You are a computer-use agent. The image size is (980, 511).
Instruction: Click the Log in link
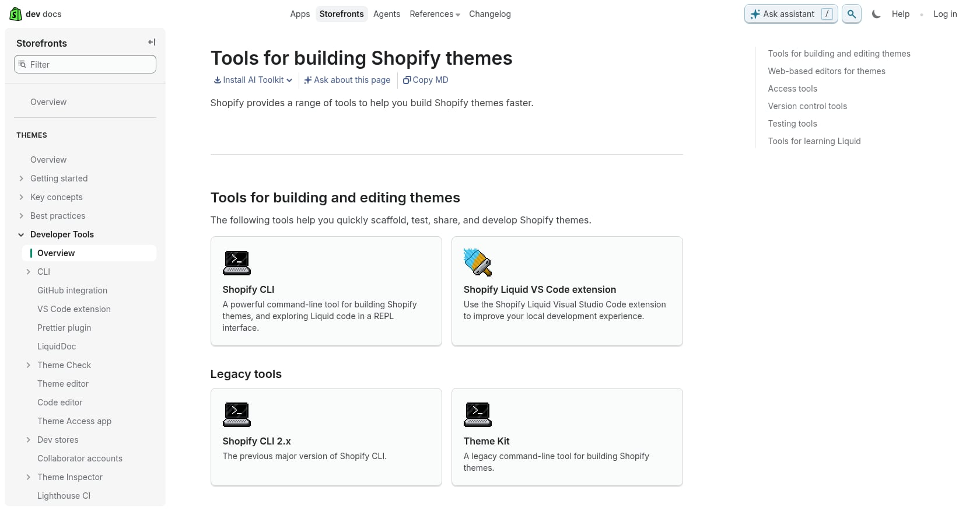(x=945, y=14)
